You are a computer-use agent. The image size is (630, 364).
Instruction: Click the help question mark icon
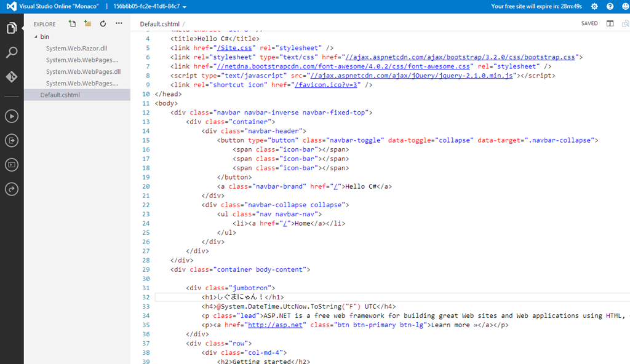tap(610, 6)
